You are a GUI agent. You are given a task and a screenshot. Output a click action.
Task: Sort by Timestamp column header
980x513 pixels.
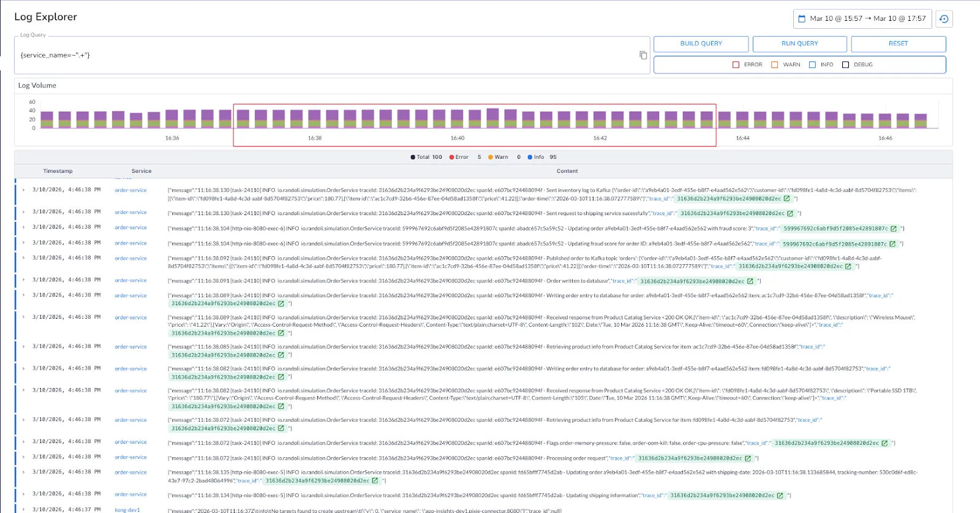(x=58, y=171)
